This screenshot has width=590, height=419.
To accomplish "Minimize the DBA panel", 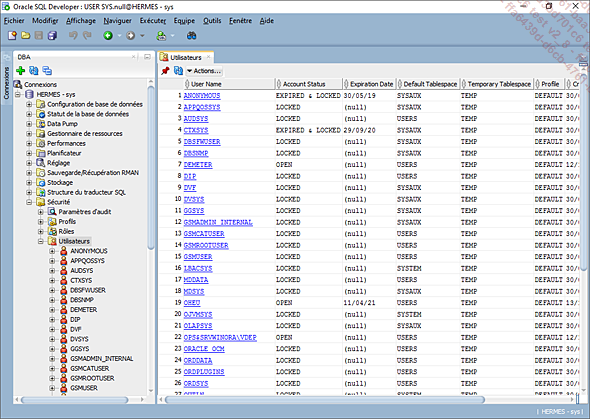I will coord(147,57).
